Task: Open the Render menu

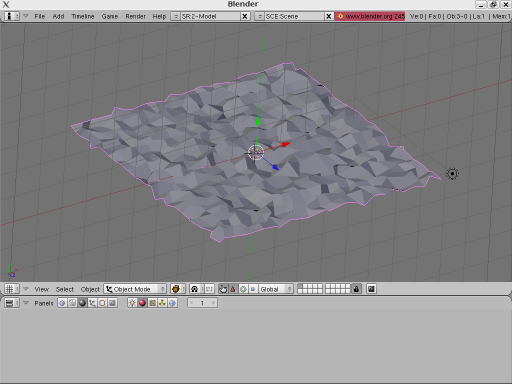Action: click(135, 16)
